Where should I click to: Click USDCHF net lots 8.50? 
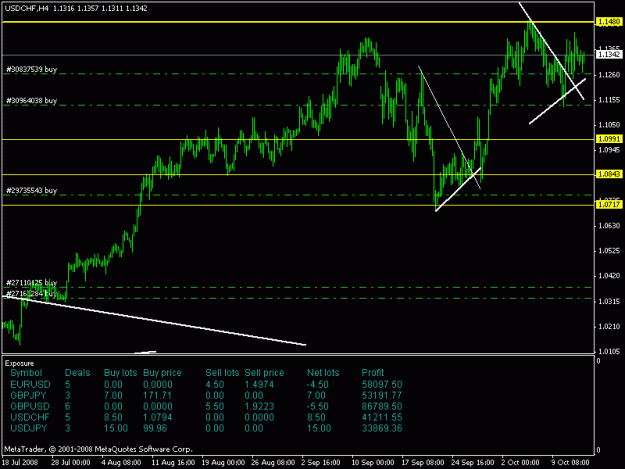pos(316,418)
